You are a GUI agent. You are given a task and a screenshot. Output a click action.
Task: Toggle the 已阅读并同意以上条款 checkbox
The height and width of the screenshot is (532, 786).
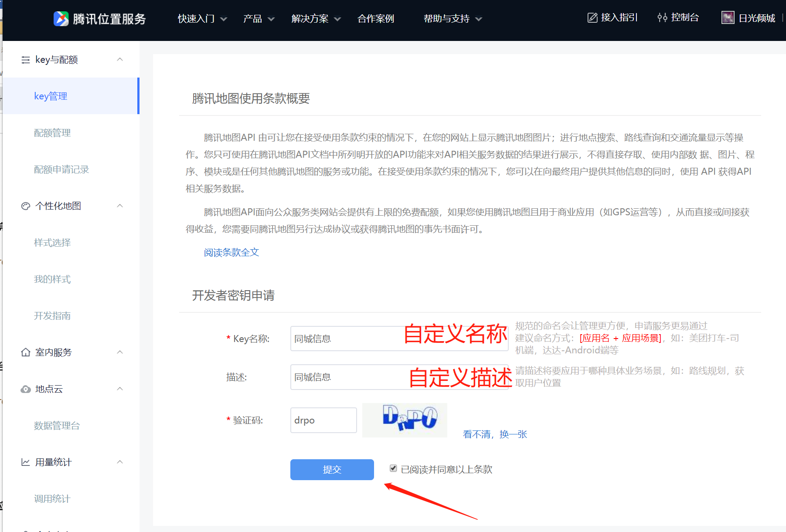(393, 468)
